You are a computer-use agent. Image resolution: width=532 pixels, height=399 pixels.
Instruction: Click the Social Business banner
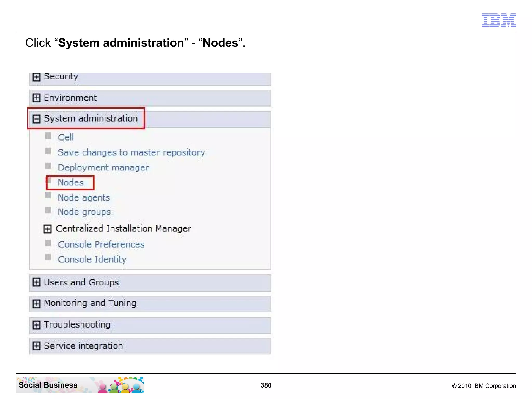80,385
